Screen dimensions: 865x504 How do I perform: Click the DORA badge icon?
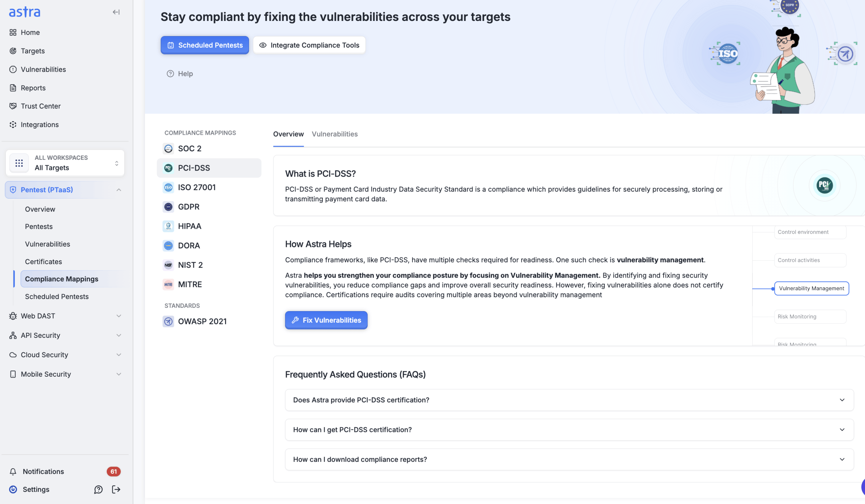[x=168, y=246]
